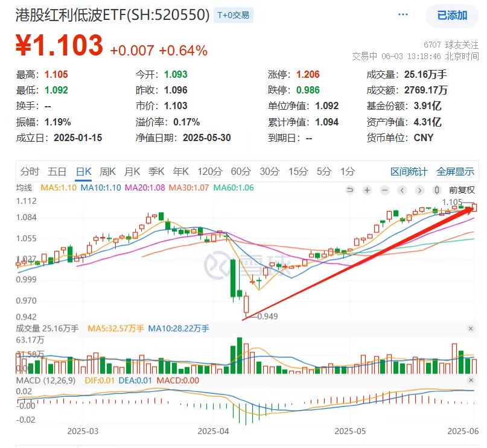Select the 分时 chart tab
487x448 pixels.
(30, 171)
